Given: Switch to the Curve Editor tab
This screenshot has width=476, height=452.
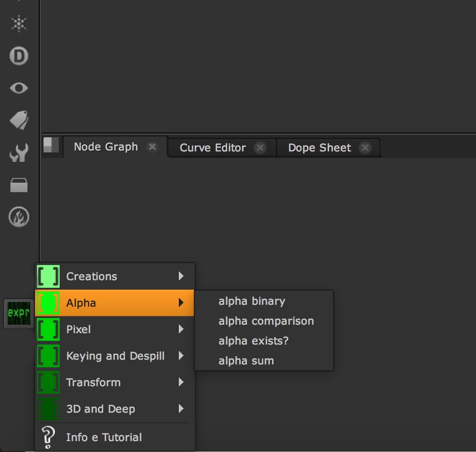Looking at the screenshot, I should [212, 148].
